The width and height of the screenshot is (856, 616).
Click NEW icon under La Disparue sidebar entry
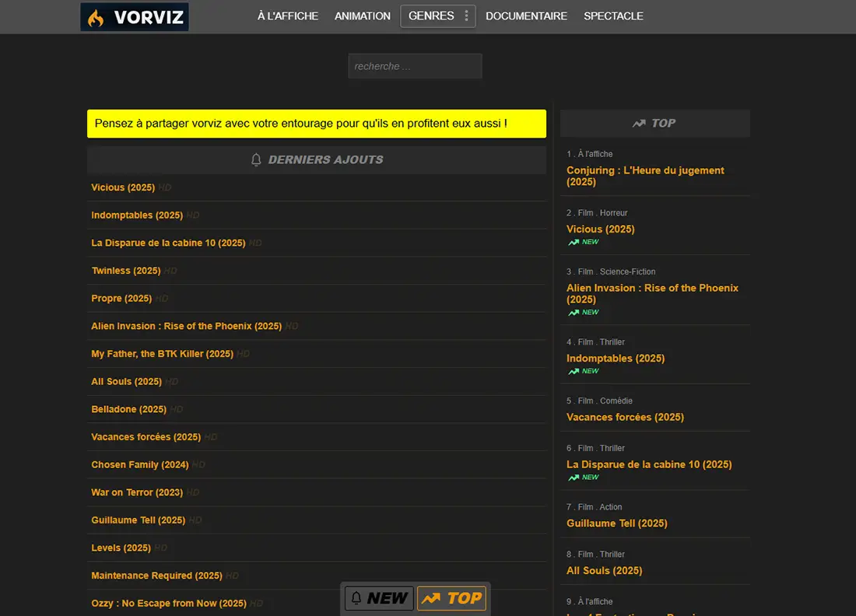pos(574,477)
